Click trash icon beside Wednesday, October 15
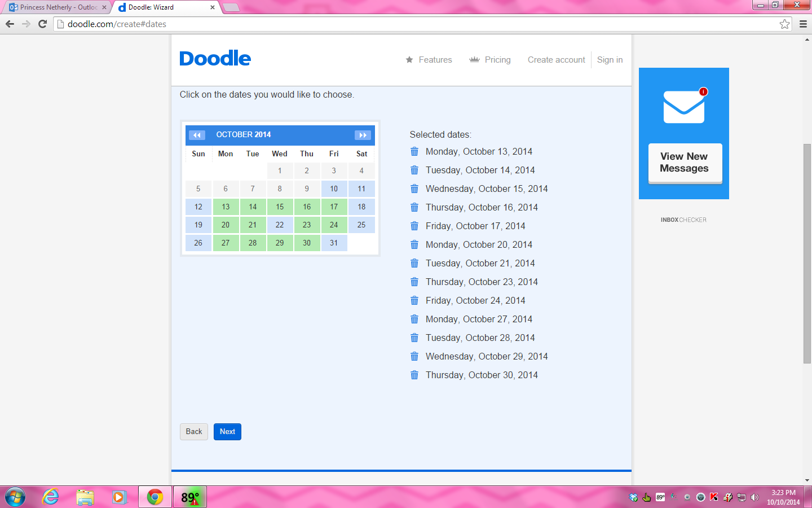The width and height of the screenshot is (812, 508). pos(414,189)
